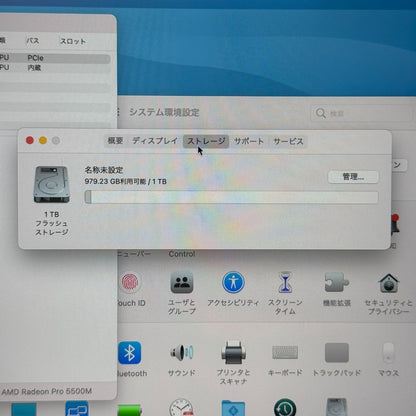Open Sound (サウンド) speaker icon
Viewport: 416px width, 416px height.
tap(182, 352)
